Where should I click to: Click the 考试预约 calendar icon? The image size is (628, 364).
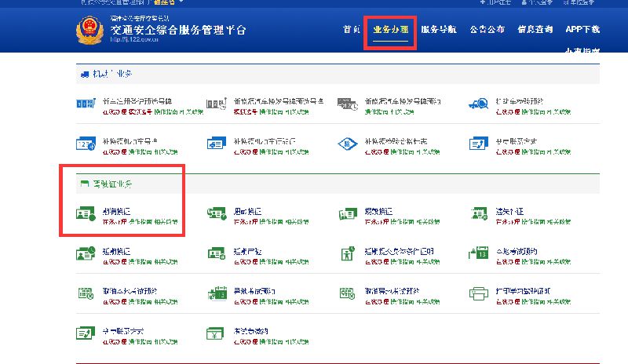pos(479,253)
